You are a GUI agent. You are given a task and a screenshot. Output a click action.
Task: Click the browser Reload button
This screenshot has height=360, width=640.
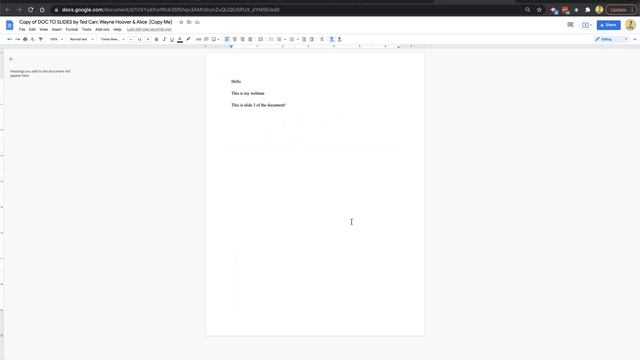31,9
